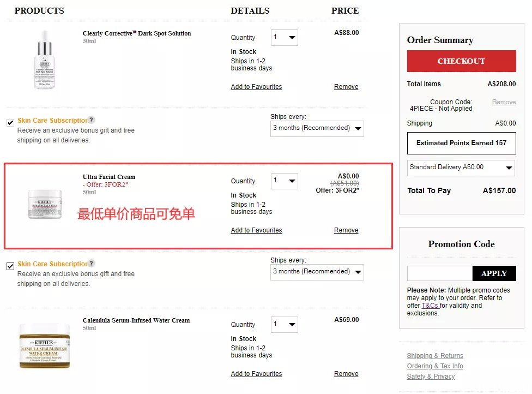The image size is (532, 394).
Task: Uncheck Skin Care Subscription under Dark Spot Solution
Action: coord(10,123)
